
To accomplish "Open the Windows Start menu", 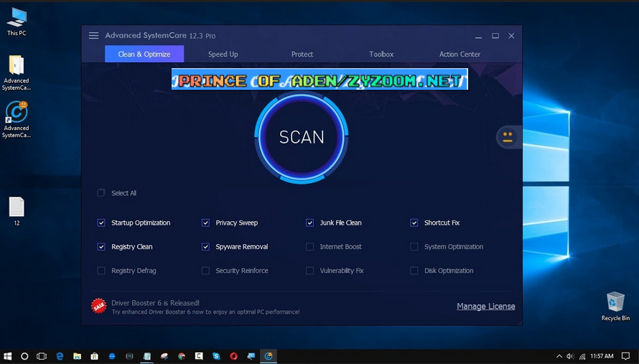I will pos(7,356).
